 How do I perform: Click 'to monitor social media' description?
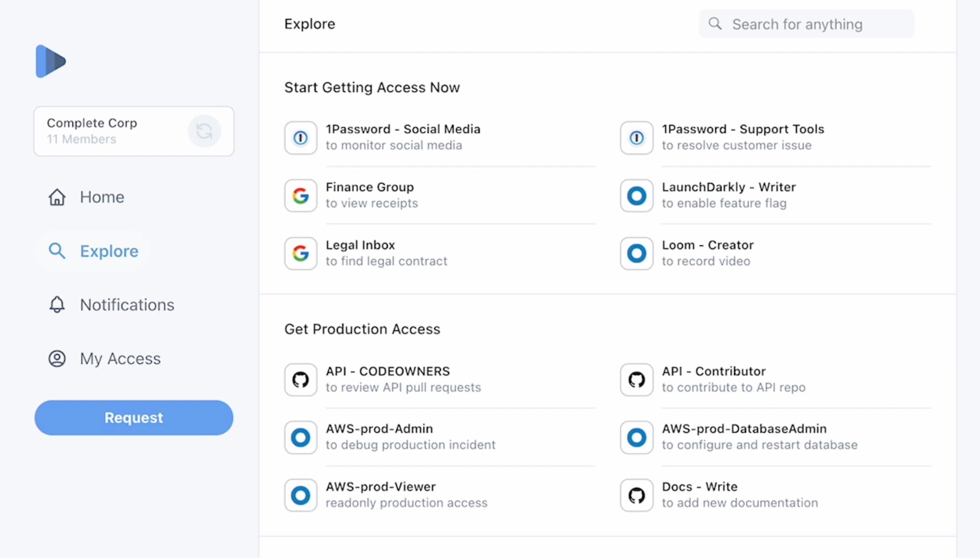(394, 146)
